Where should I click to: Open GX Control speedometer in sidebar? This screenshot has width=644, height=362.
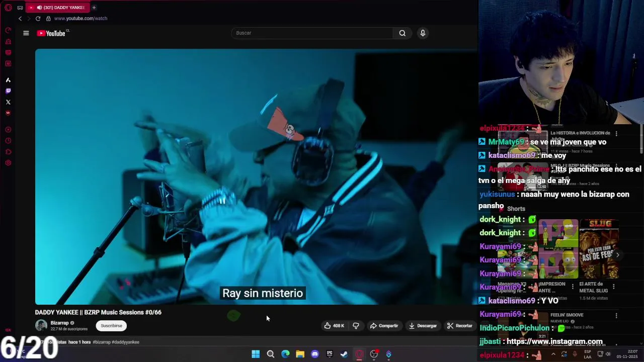(8, 31)
